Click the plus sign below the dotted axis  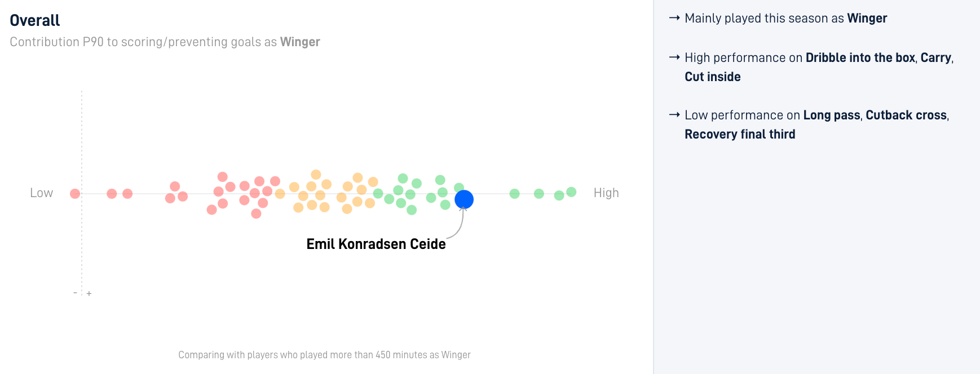tap(89, 293)
